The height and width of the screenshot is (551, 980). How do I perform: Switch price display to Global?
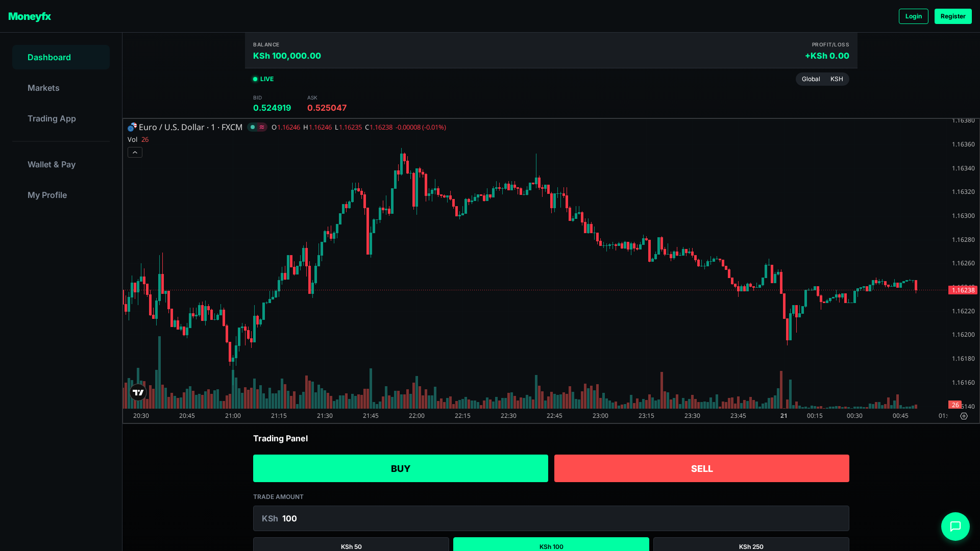click(811, 79)
